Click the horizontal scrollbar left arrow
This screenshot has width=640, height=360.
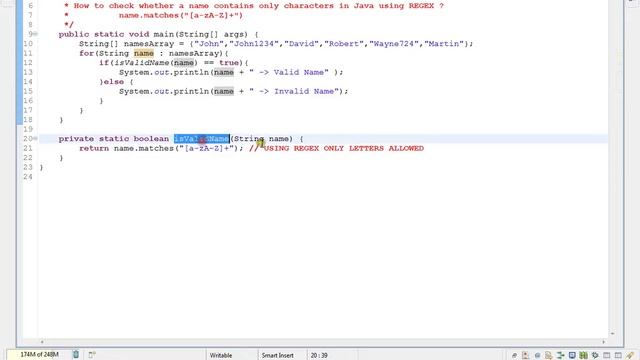click(42, 342)
